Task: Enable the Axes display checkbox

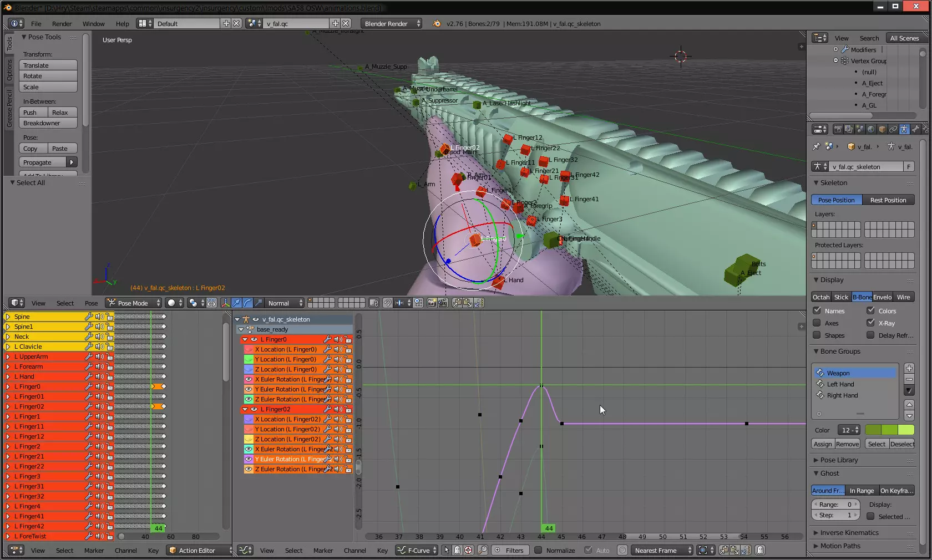Action: point(817,323)
